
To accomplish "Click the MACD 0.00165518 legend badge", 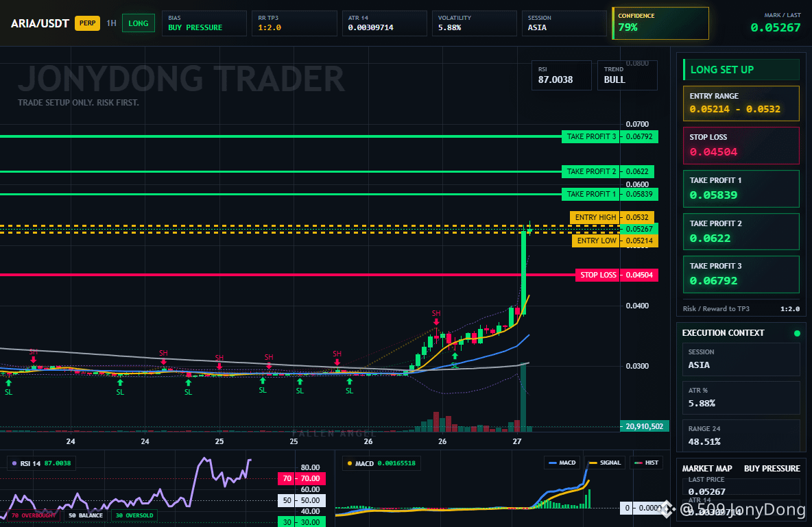I will tap(382, 463).
